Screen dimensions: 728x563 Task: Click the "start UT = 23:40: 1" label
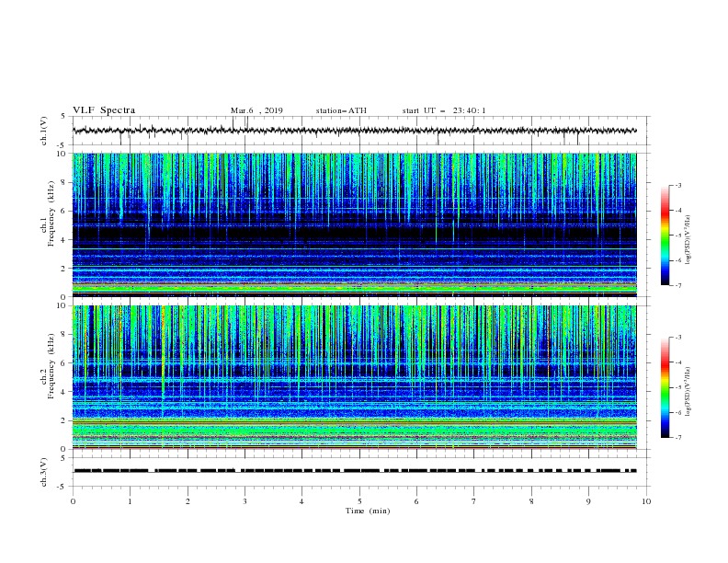[x=444, y=110]
